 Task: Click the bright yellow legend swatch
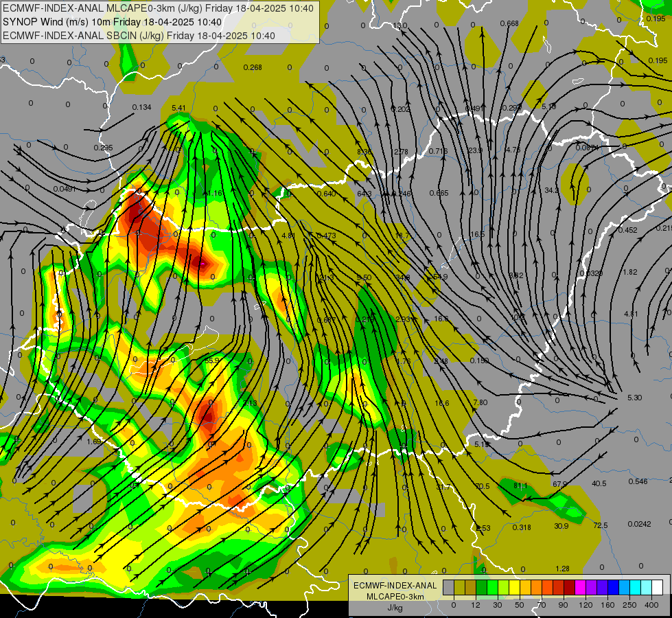click(514, 588)
